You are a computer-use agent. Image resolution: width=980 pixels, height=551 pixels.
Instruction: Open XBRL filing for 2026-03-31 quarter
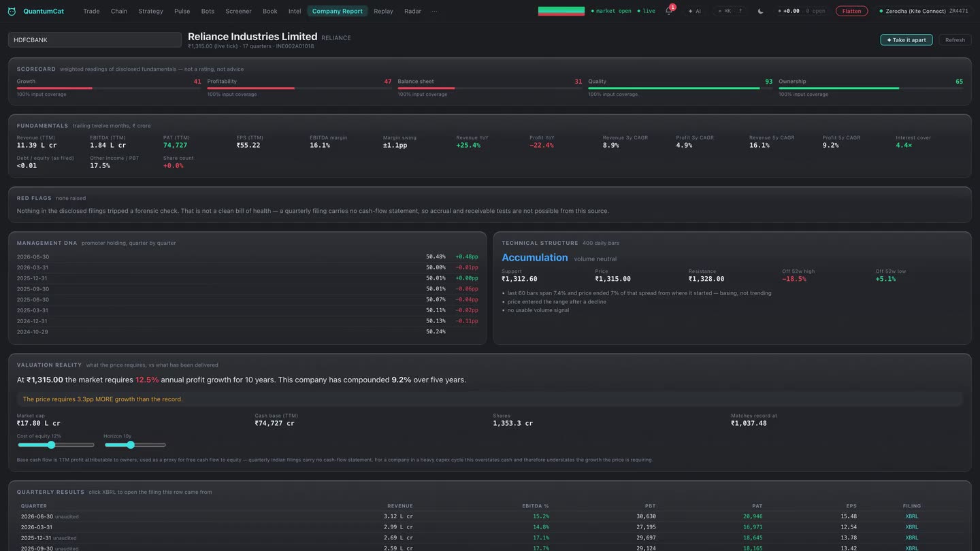click(911, 527)
